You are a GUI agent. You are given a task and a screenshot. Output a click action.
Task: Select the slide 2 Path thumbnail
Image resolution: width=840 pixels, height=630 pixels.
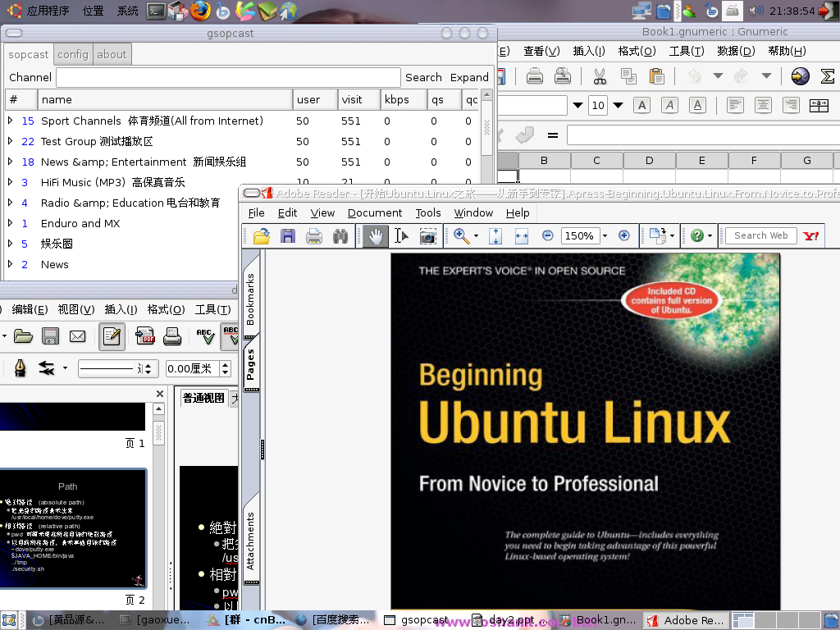[x=72, y=529]
